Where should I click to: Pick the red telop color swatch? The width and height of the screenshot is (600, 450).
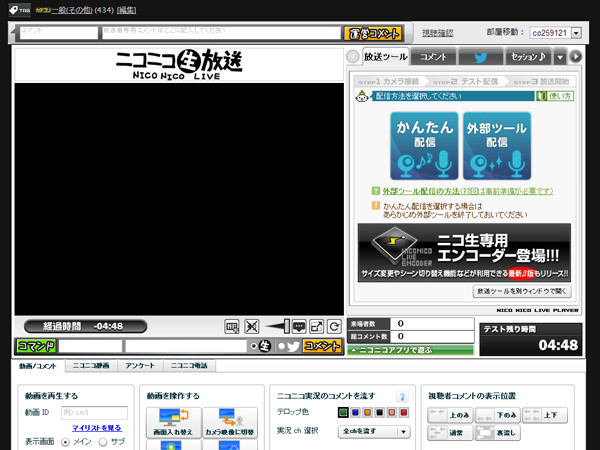(404, 412)
